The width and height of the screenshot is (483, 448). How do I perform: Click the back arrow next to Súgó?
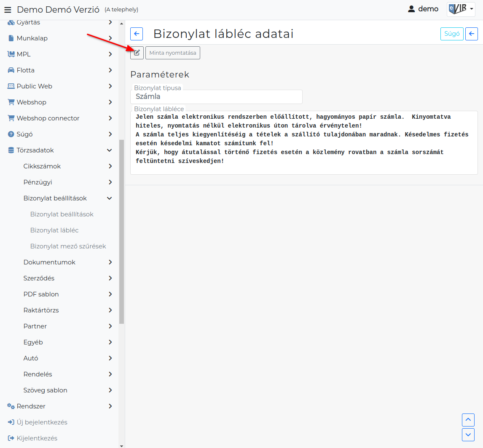point(471,34)
